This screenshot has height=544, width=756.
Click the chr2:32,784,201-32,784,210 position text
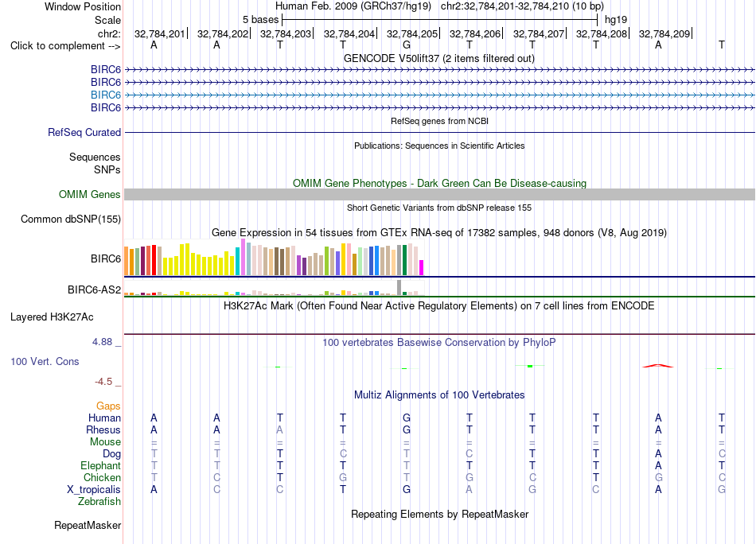pos(522,6)
